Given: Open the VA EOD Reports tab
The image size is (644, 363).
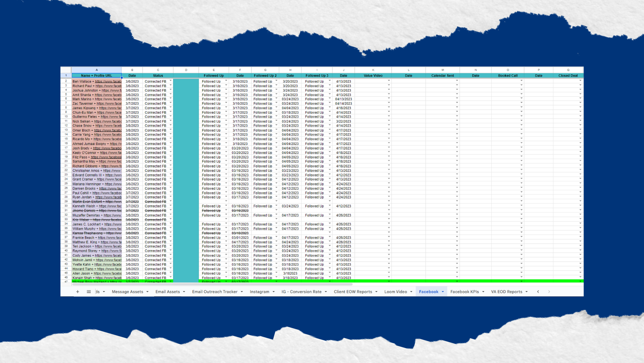Looking at the screenshot, I should 507,291.
